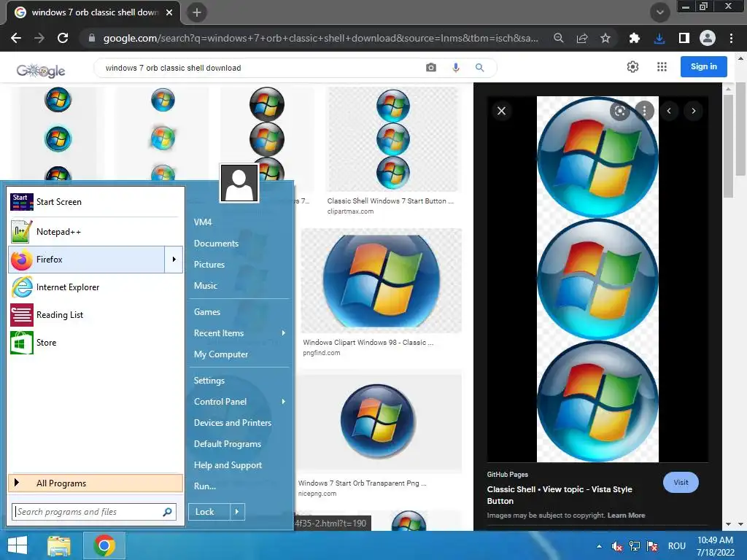Open Classic Shell Vista Style Button link
The image size is (747, 560).
click(560, 495)
